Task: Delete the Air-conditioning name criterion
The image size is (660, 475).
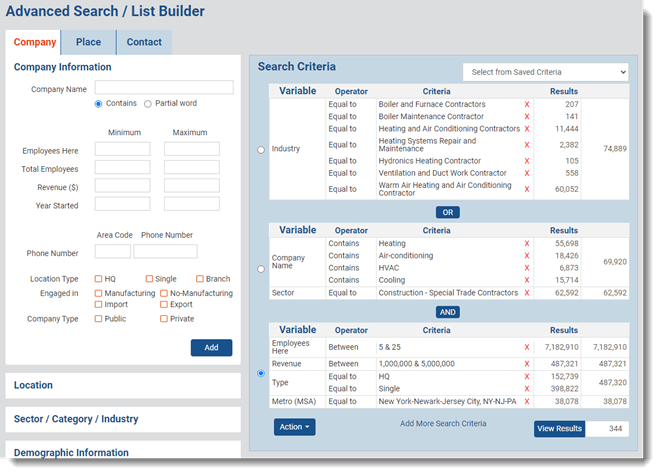Action: 527,256
